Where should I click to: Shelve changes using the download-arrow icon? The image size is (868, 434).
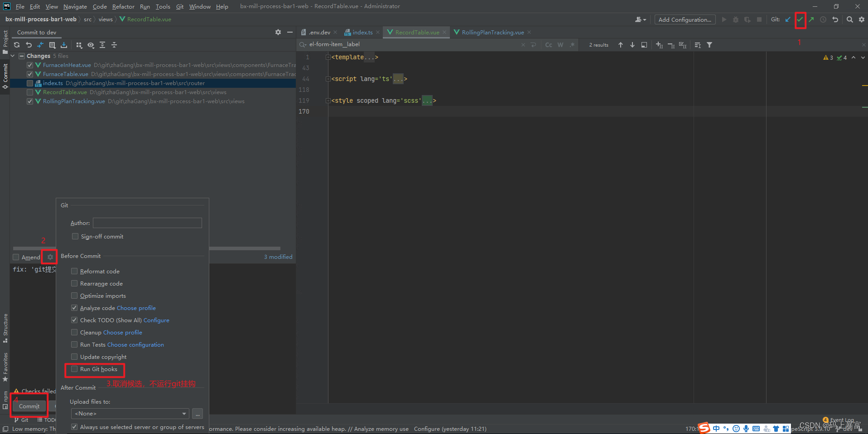64,45
